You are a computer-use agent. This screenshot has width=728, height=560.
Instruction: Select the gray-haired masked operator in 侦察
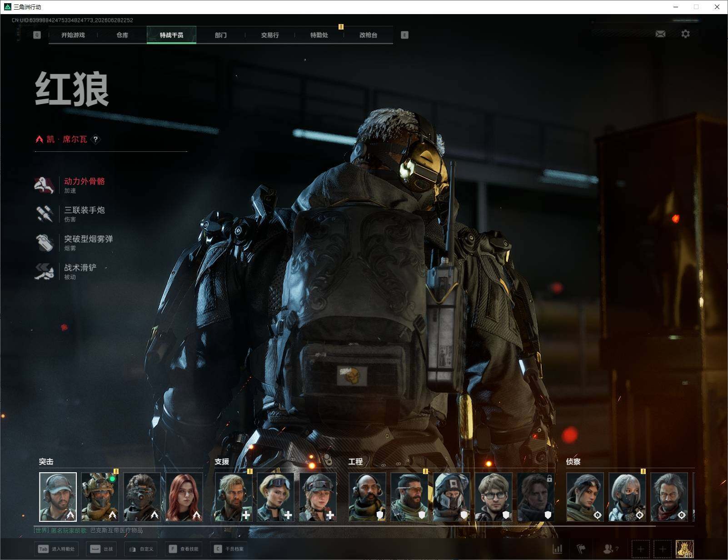point(628,497)
